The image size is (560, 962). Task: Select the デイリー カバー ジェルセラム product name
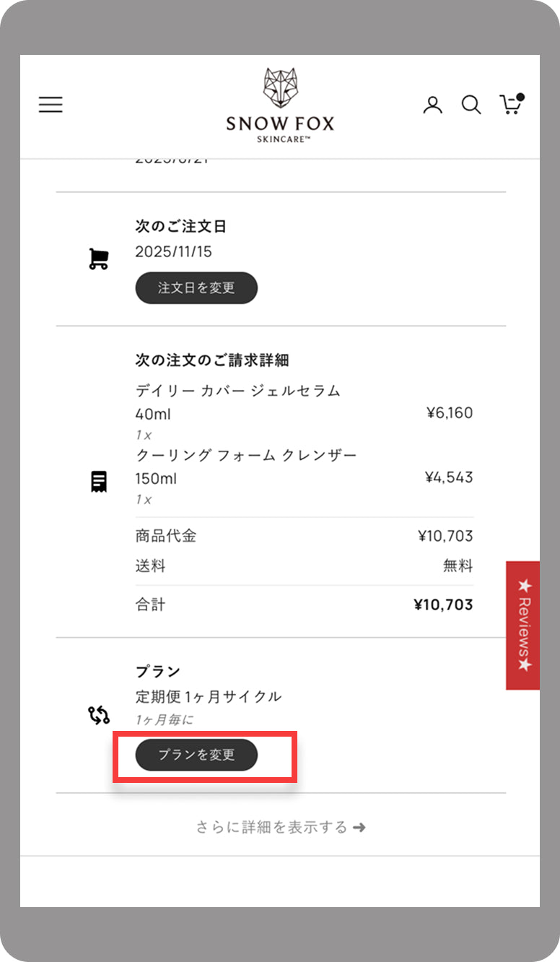(237, 391)
